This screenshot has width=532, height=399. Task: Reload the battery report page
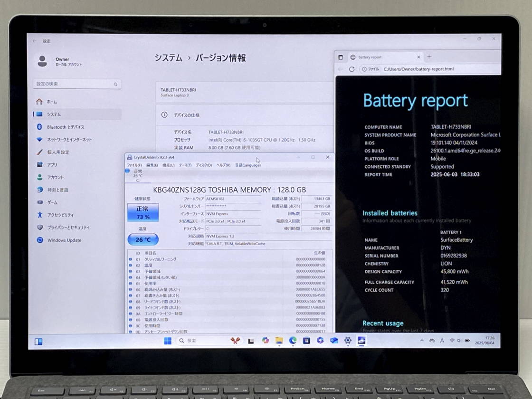(x=352, y=69)
